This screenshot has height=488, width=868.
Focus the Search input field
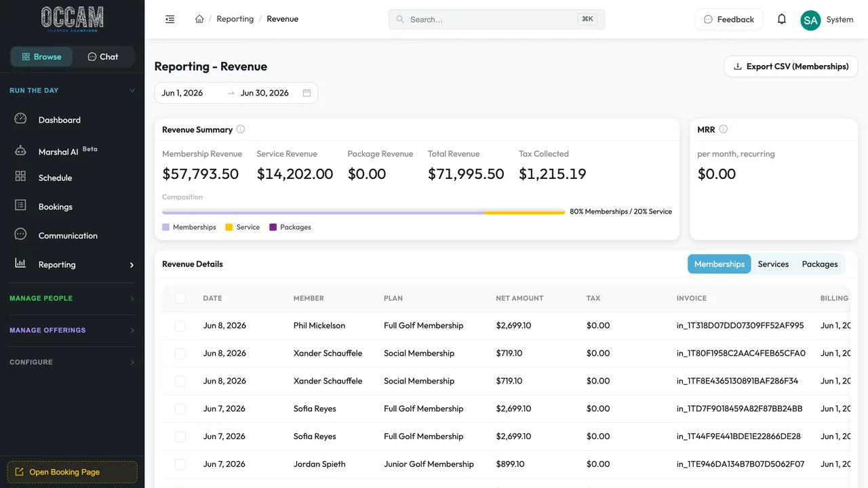point(496,20)
